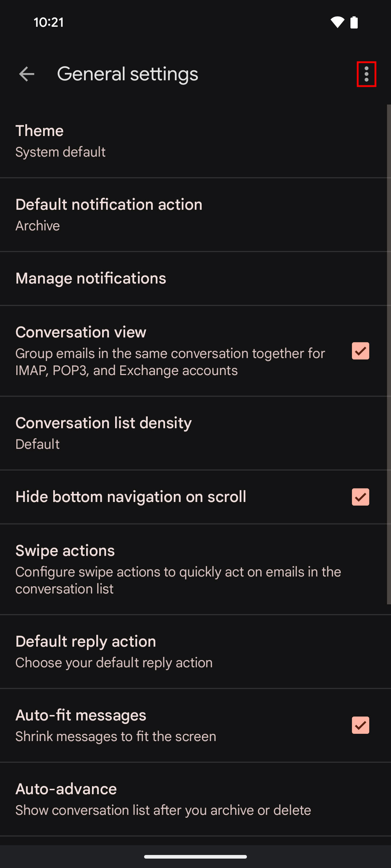Tap the 'System default' theme value
391x868 pixels.
pyautogui.click(x=60, y=152)
